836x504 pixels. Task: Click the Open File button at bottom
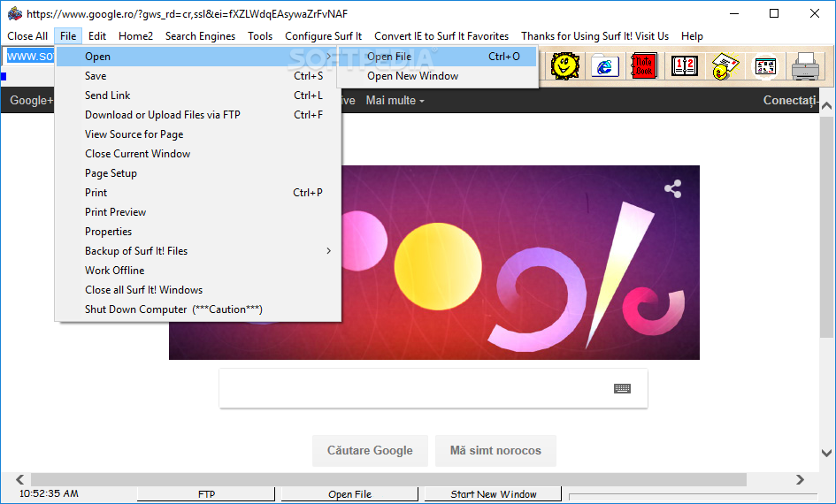click(x=349, y=494)
